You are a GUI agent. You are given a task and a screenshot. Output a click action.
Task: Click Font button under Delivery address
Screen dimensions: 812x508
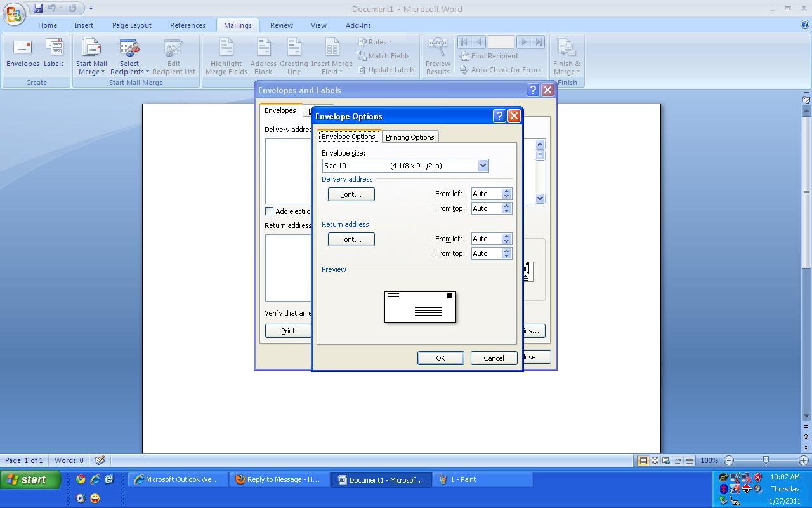[351, 194]
